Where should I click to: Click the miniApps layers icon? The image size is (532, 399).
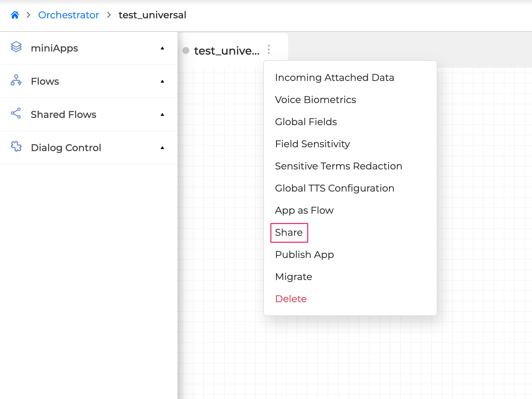pos(16,48)
